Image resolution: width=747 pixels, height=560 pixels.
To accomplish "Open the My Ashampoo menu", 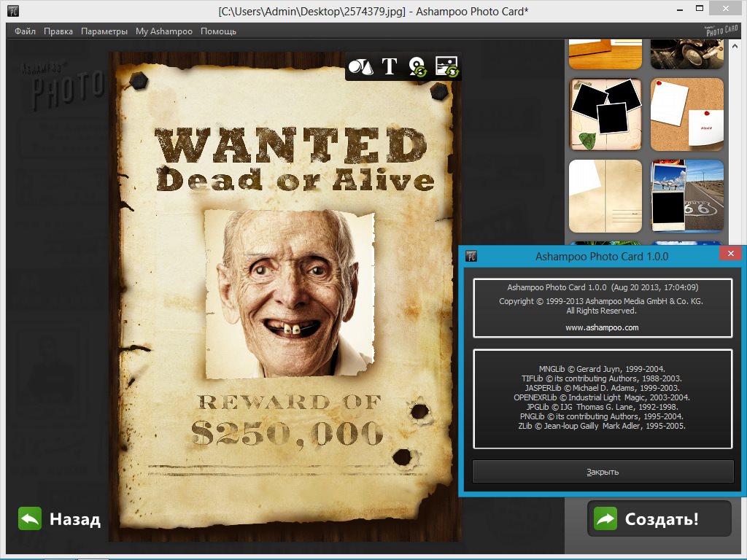I will (164, 31).
